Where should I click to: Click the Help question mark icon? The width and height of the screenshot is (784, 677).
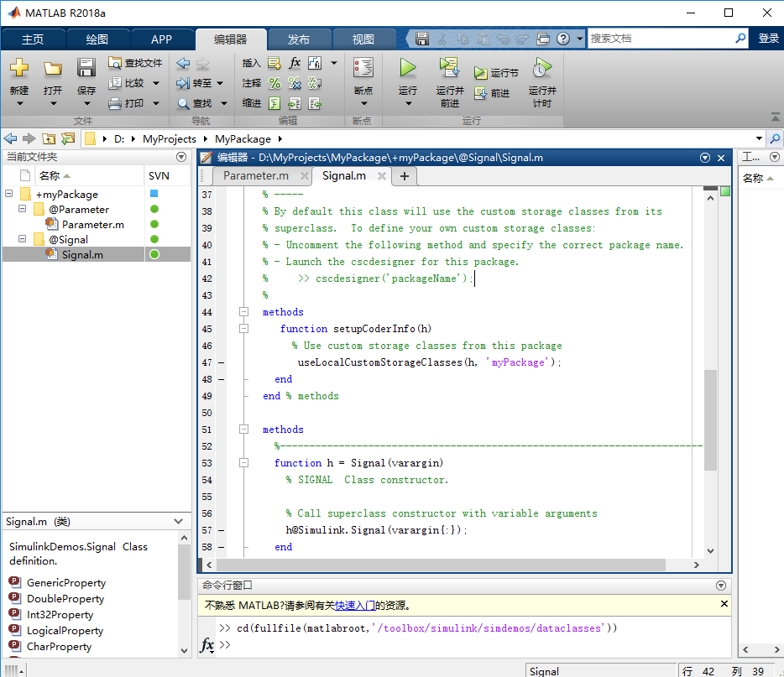[x=562, y=39]
